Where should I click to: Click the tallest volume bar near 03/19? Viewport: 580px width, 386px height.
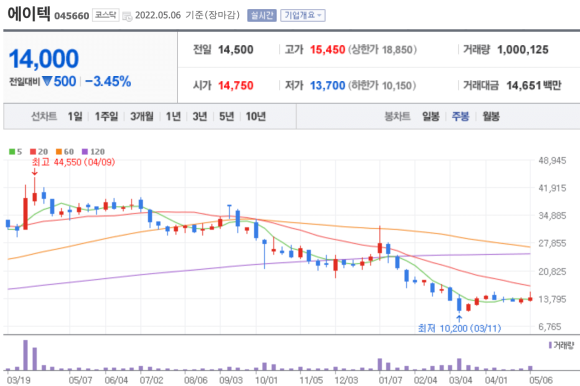26,355
